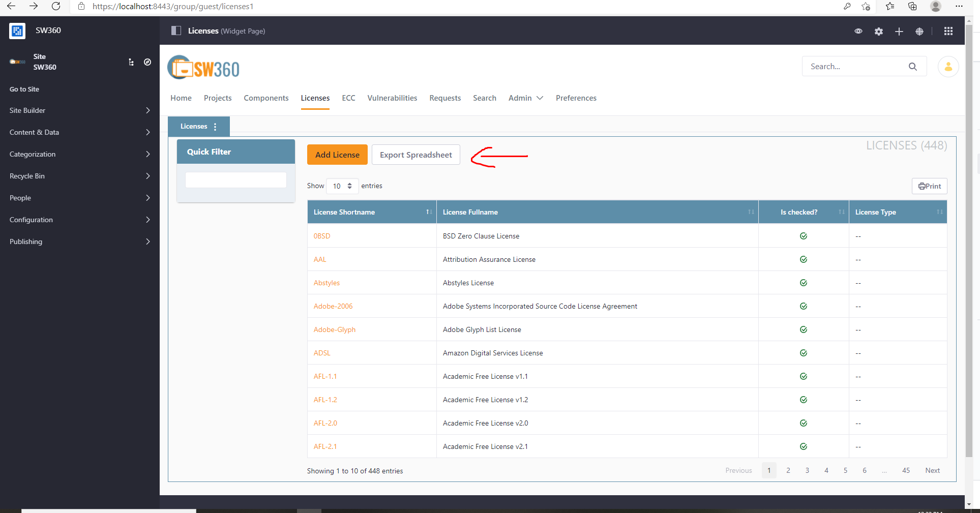Image resolution: width=980 pixels, height=513 pixels.
Task: Click the site pages tree icon
Action: coord(131,62)
